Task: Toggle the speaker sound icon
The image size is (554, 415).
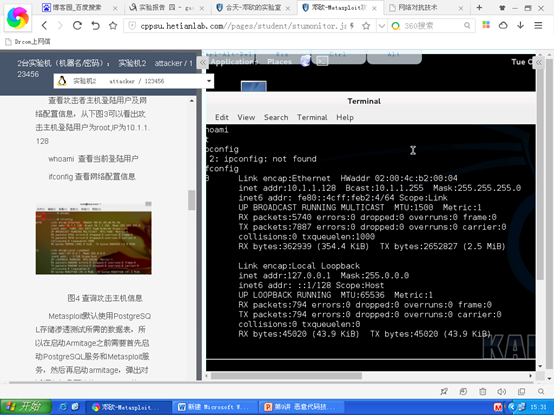Action: [502, 391]
